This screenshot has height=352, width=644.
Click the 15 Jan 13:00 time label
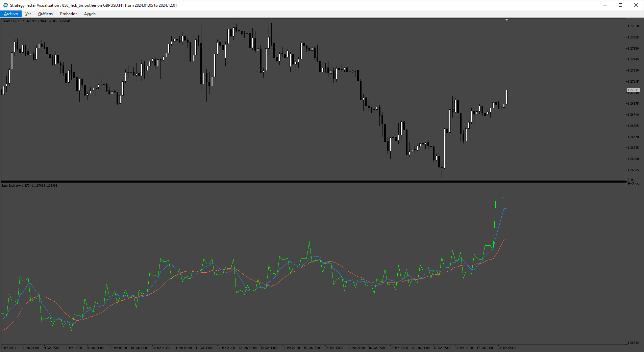pos(334,348)
